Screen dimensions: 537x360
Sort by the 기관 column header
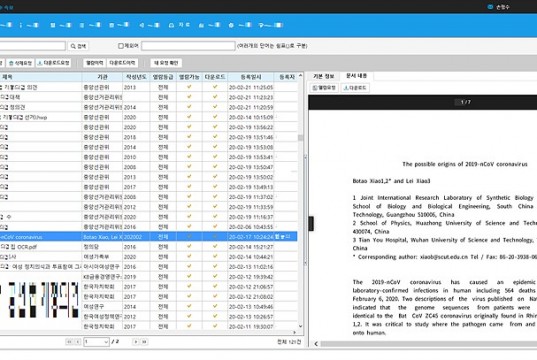102,77
